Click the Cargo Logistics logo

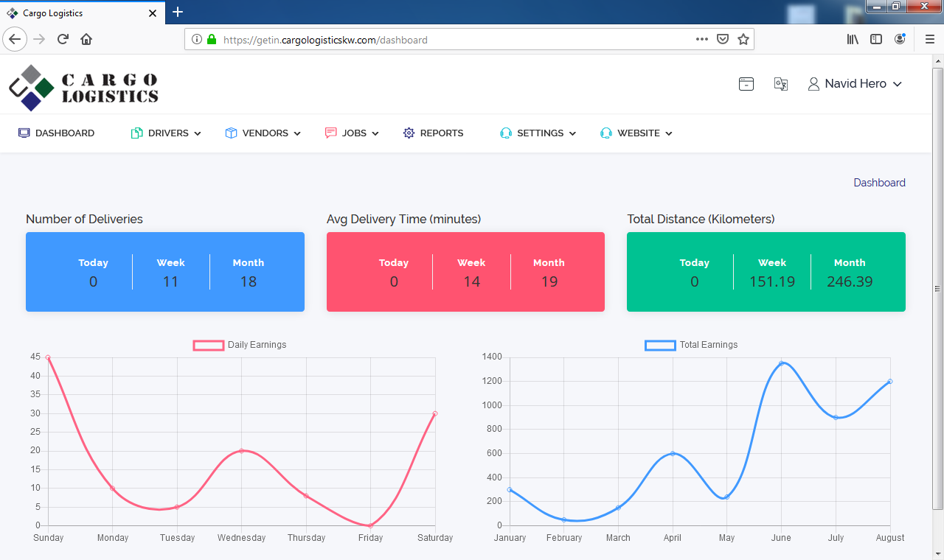[83, 88]
